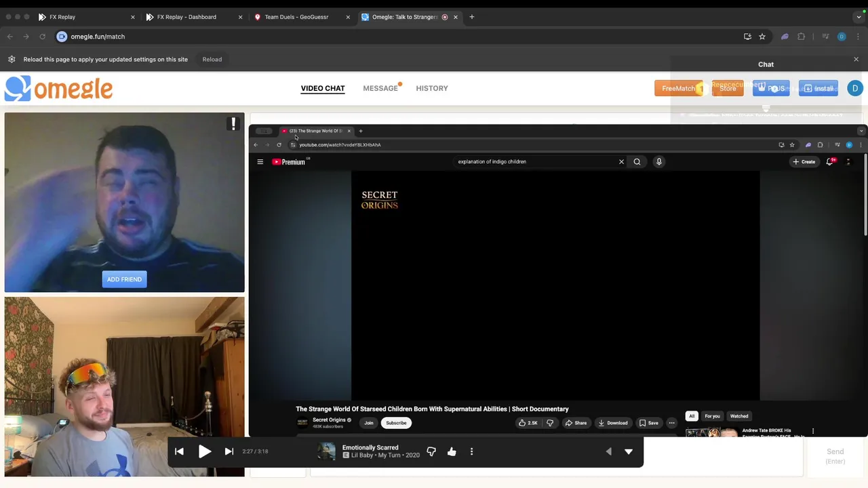Expand the tab search dropdown in Chrome

point(859,17)
